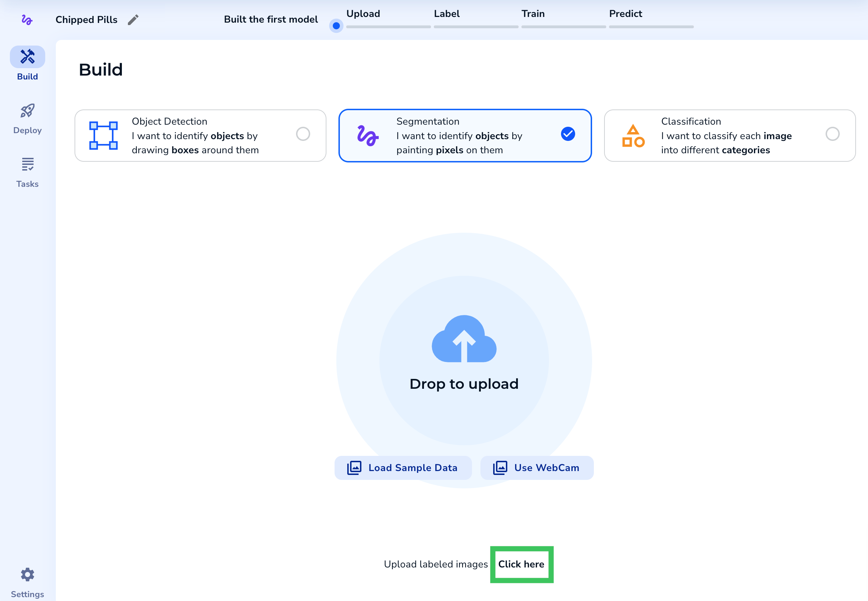Deselect the Segmentation checked circle
This screenshot has height=601, width=868.
tap(568, 133)
